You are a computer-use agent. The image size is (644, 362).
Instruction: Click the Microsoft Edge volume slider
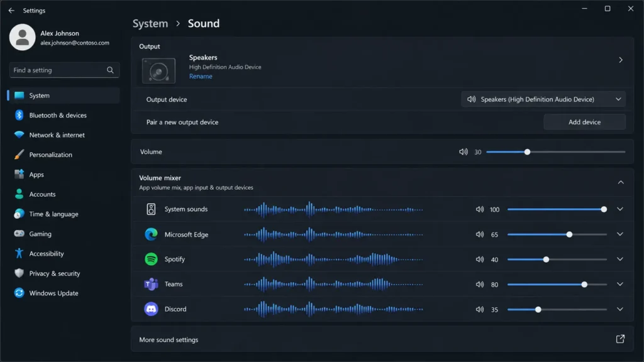(x=557, y=234)
